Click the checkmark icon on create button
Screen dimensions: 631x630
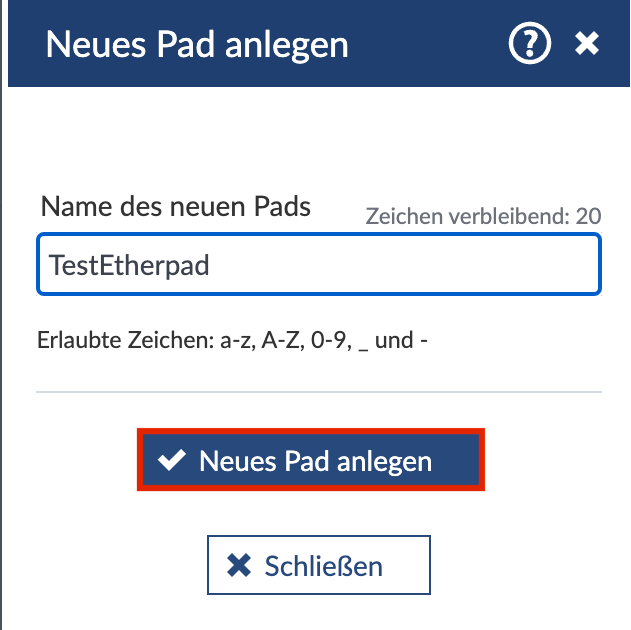click(173, 460)
